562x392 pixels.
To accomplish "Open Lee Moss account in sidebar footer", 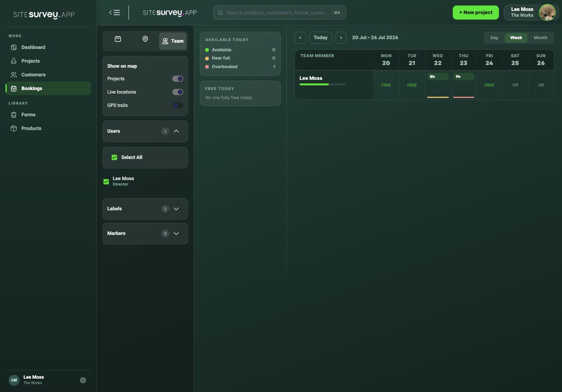I will tap(34, 380).
